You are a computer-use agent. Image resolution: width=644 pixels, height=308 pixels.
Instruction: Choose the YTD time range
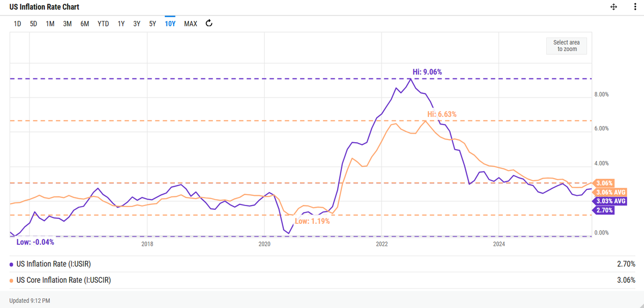pyautogui.click(x=103, y=24)
